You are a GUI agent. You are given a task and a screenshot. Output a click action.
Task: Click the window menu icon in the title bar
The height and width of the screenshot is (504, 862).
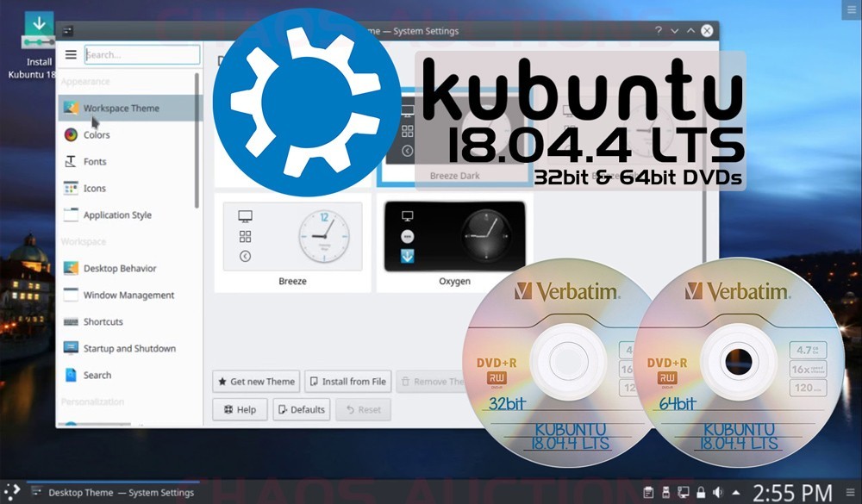coord(68,31)
